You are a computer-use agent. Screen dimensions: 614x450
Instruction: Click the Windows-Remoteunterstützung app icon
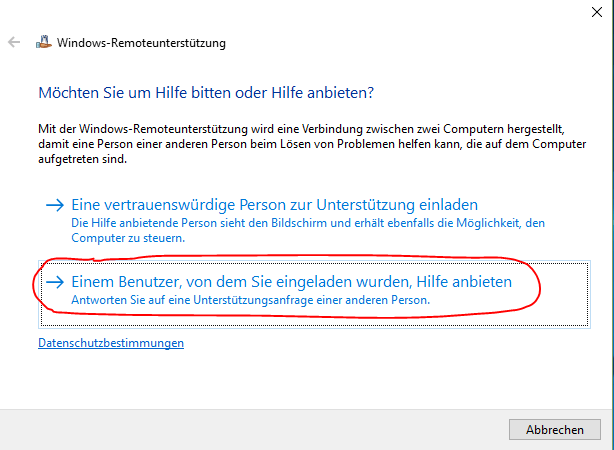[x=43, y=42]
